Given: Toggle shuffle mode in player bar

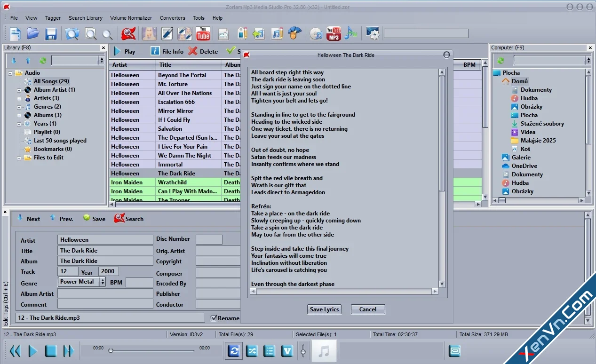Looking at the screenshot, I should 252,351.
